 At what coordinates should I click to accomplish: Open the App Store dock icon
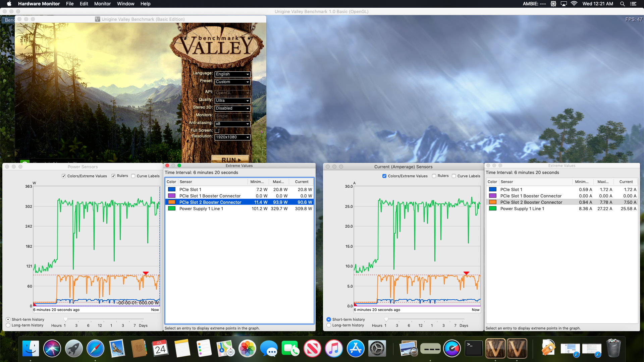tap(356, 349)
